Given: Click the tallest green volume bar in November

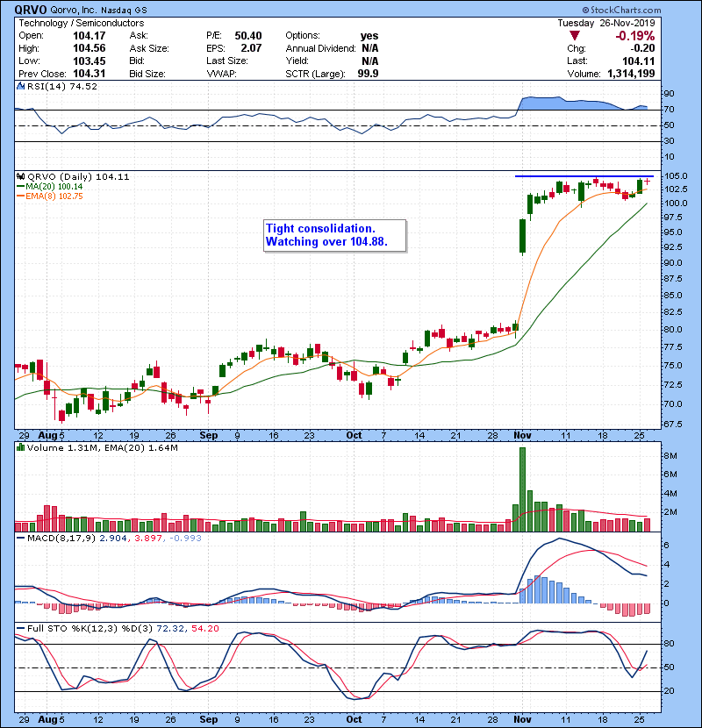Looking at the screenshot, I should (522, 489).
